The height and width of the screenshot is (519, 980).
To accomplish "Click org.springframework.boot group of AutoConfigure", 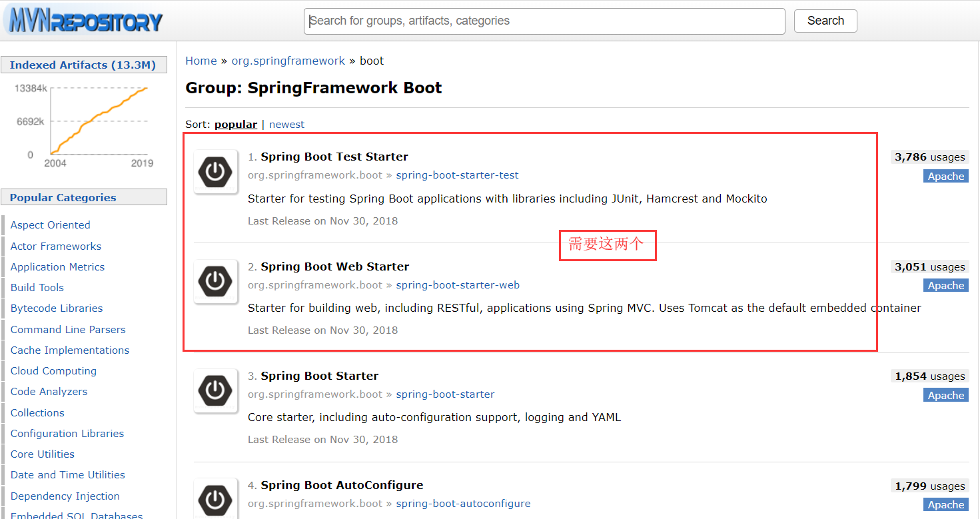I will pos(315,504).
